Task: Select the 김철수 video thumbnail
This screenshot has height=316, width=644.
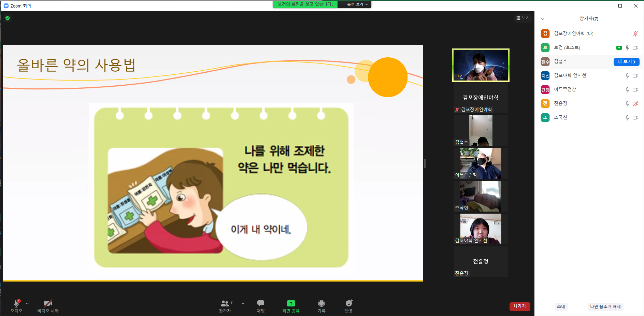Action: click(x=481, y=131)
